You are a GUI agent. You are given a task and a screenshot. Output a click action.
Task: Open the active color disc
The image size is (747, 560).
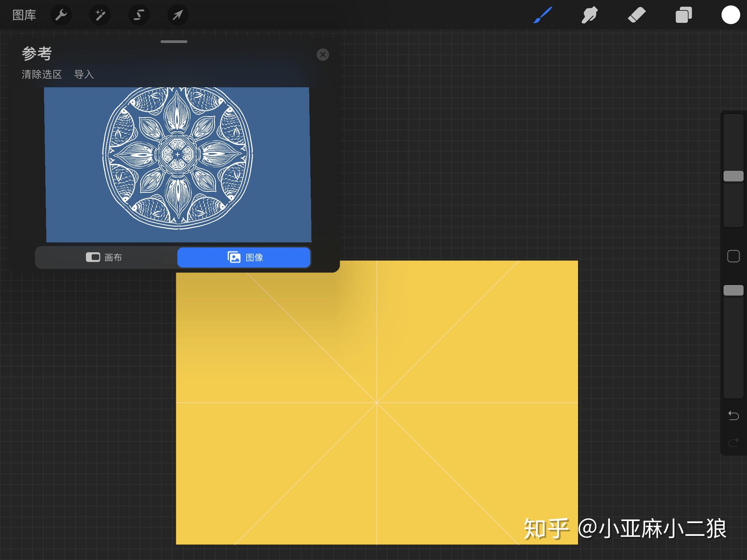[x=731, y=15]
